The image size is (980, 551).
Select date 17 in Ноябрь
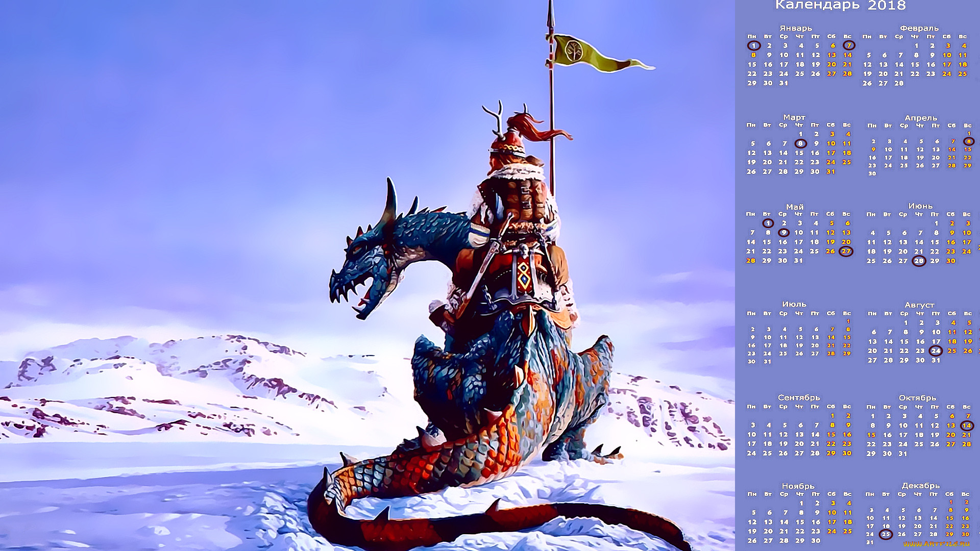tap(832, 522)
